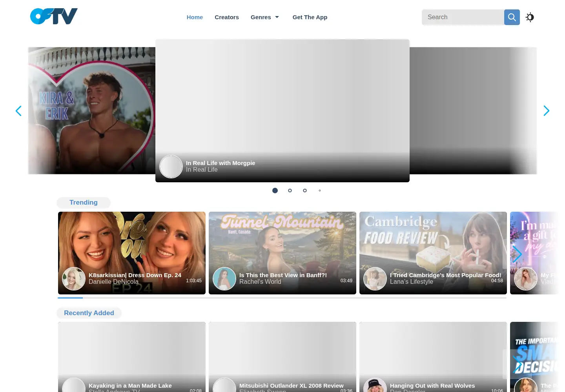Play the Tunnel Mountain video thumbnail

(x=282, y=253)
